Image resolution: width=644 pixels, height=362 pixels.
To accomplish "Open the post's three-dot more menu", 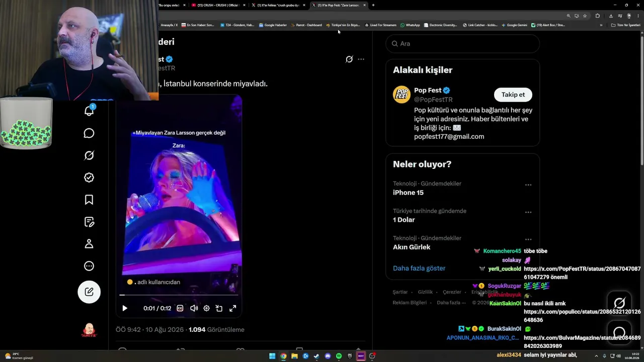I will [x=361, y=59].
